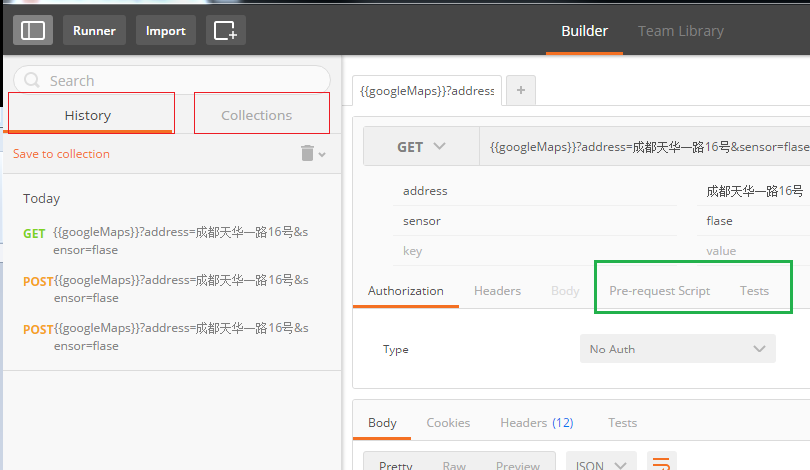Focus the Search field in the sidebar
Image resolution: width=810 pixels, height=470 pixels.
[x=172, y=80]
